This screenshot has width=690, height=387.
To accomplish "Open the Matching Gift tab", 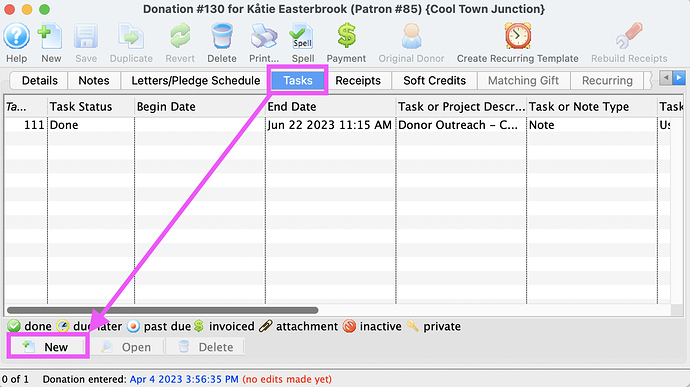I will 523,81.
